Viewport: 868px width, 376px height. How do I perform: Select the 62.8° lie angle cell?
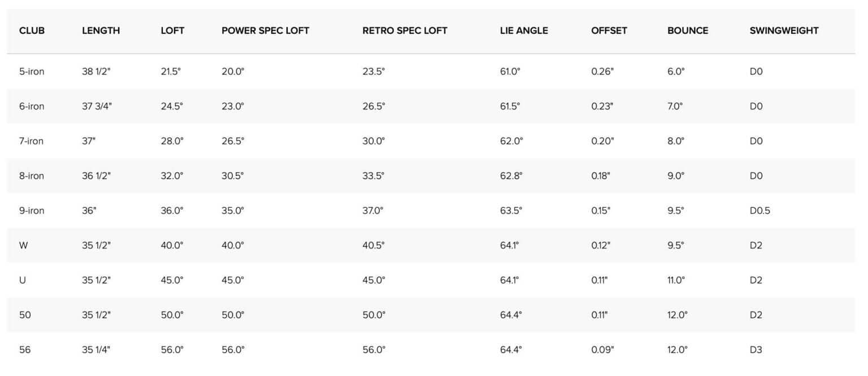511,176
